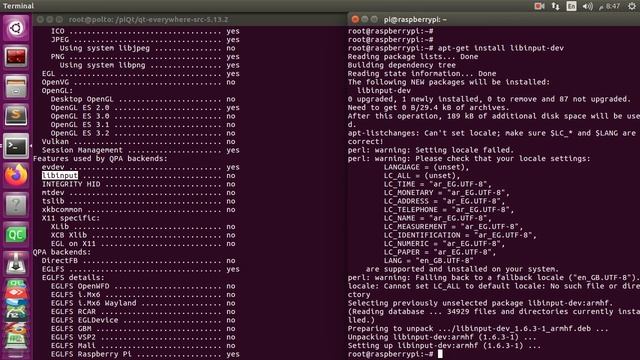Click the 'Desktop OpenGL' line
The height and width of the screenshot is (360, 640).
pos(143,99)
